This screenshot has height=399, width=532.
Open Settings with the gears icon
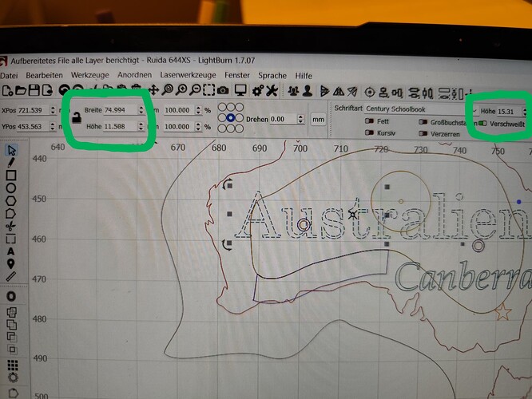[257, 90]
